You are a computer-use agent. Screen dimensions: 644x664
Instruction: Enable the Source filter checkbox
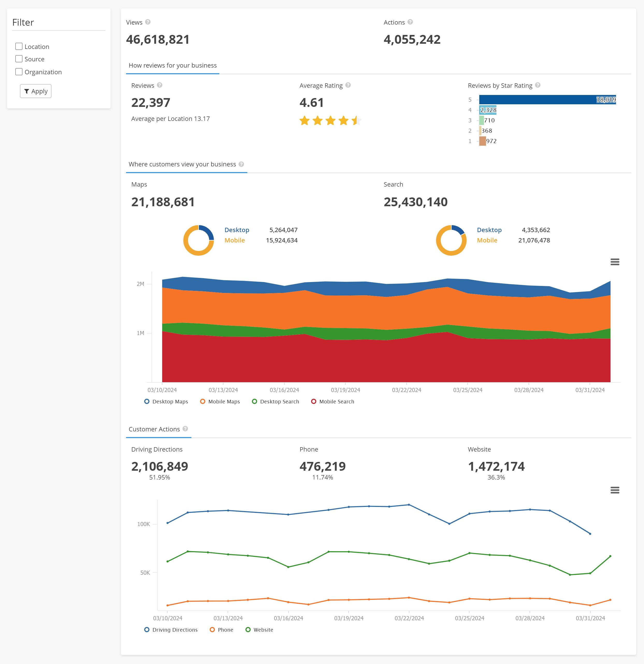coord(19,59)
